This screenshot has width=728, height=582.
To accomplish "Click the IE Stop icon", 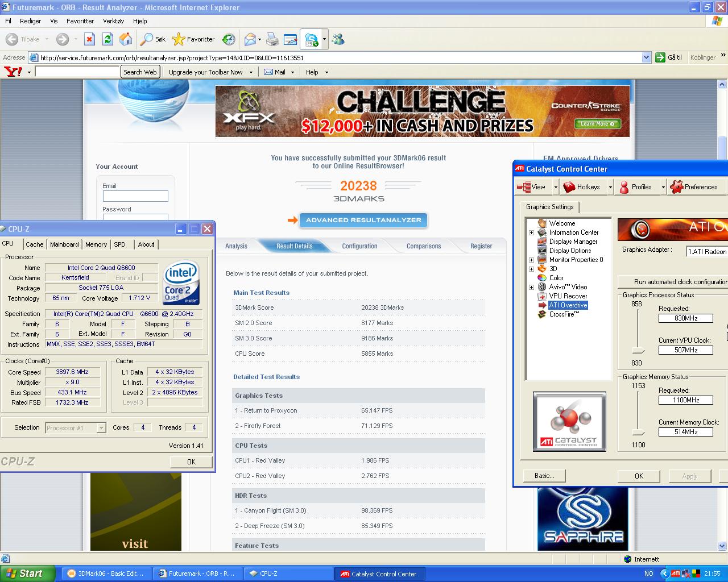I will click(x=89, y=39).
